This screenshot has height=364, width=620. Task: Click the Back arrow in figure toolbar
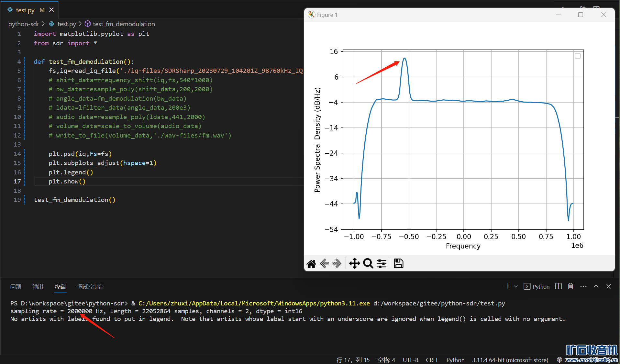click(x=324, y=264)
